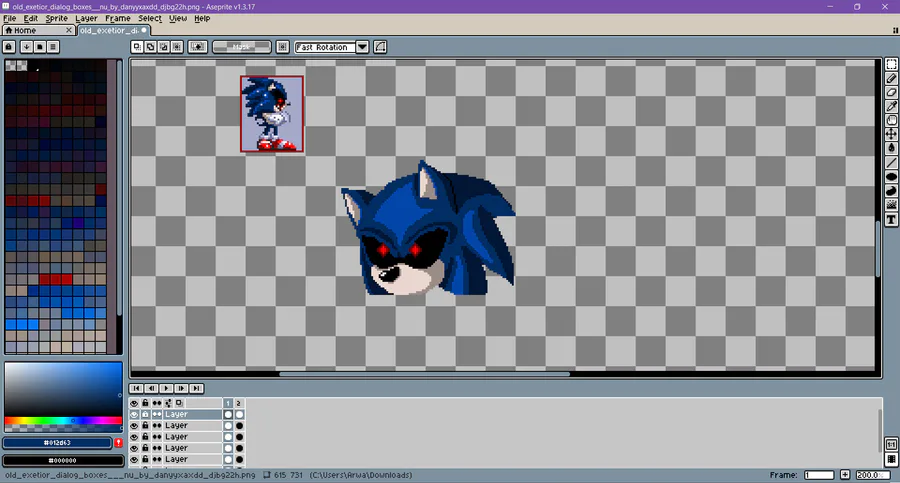Image resolution: width=900 pixels, height=483 pixels.
Task: Open the Layer menu
Action: tap(86, 18)
